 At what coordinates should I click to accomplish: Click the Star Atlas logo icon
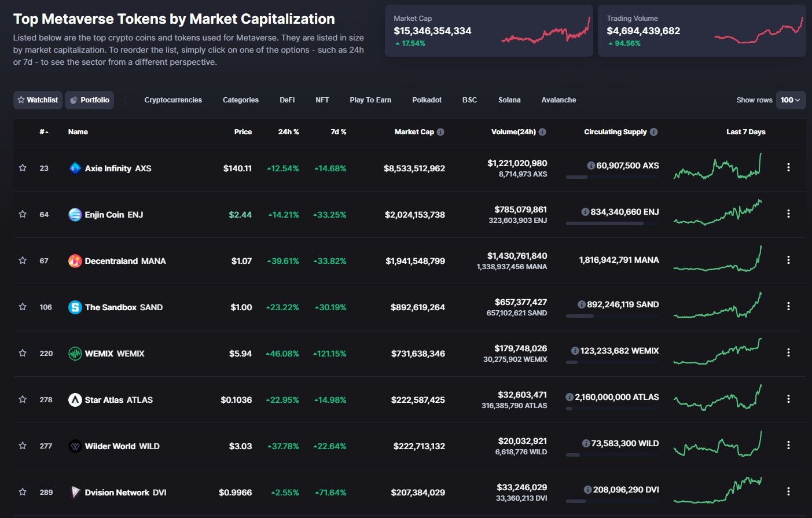click(75, 400)
